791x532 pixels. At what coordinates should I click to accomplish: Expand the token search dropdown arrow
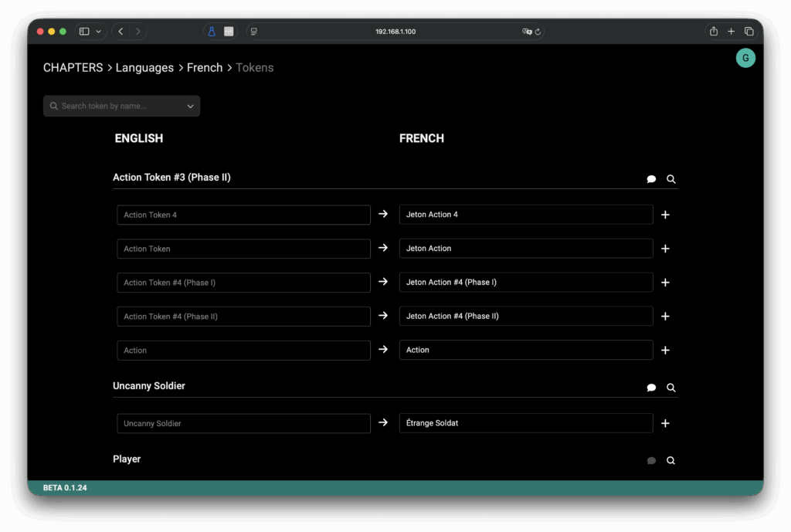tap(190, 107)
